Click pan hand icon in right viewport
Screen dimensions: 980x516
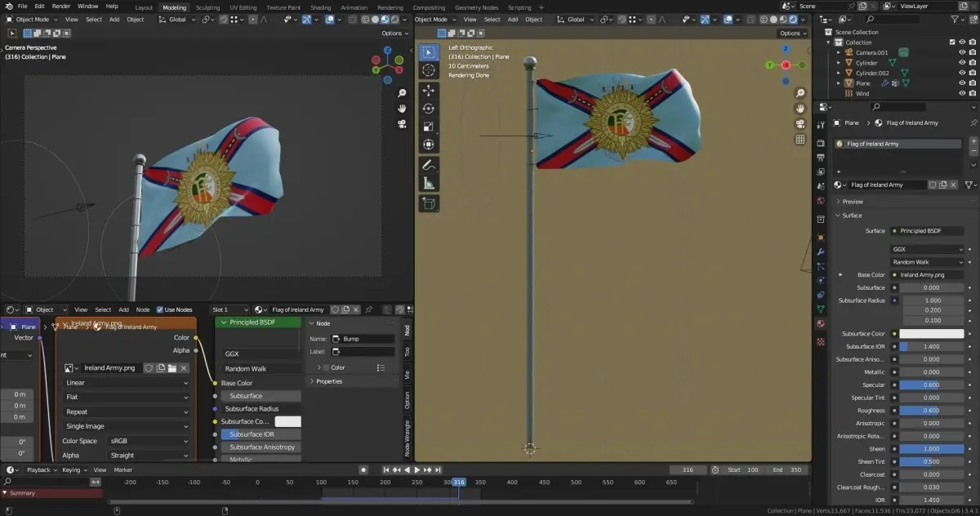[800, 109]
